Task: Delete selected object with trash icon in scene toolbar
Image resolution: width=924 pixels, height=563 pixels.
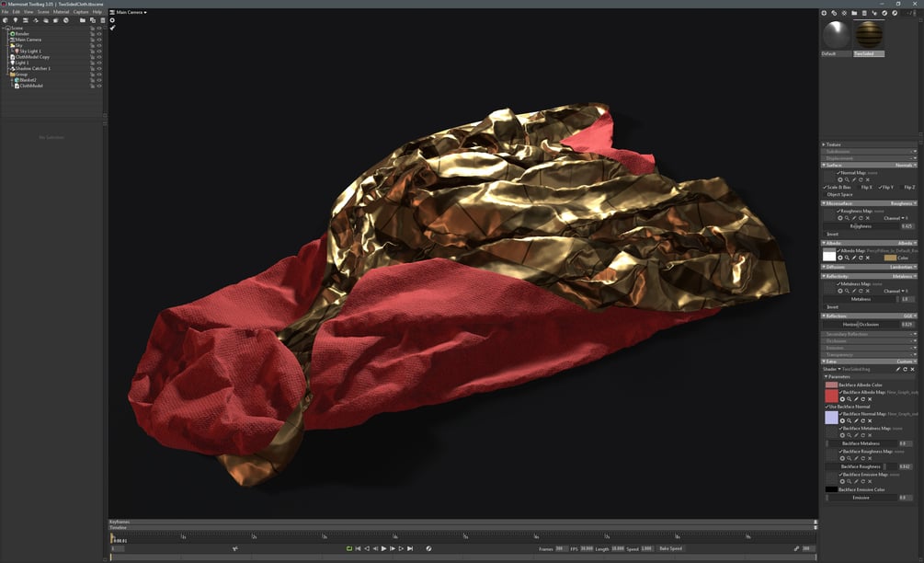Action: click(103, 20)
